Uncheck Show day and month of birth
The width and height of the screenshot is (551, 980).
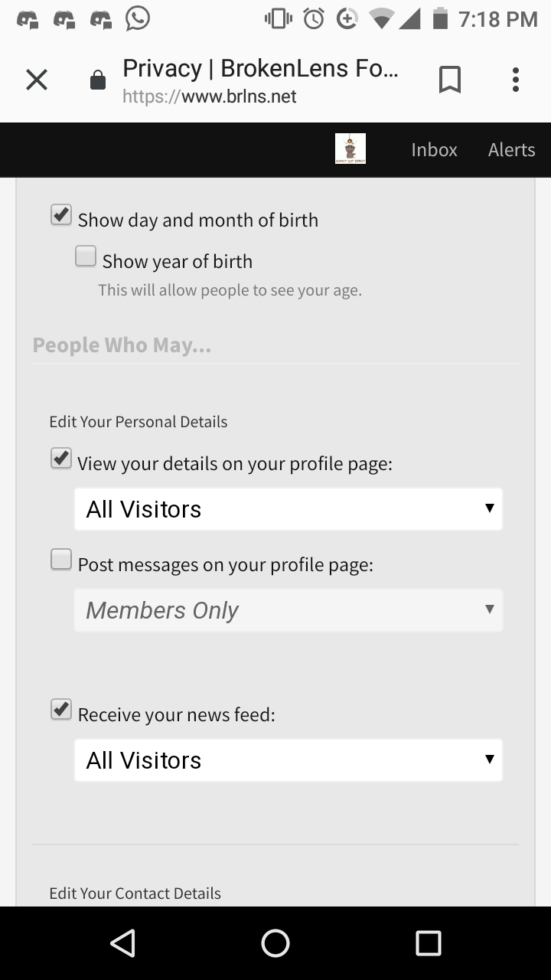tap(61, 215)
